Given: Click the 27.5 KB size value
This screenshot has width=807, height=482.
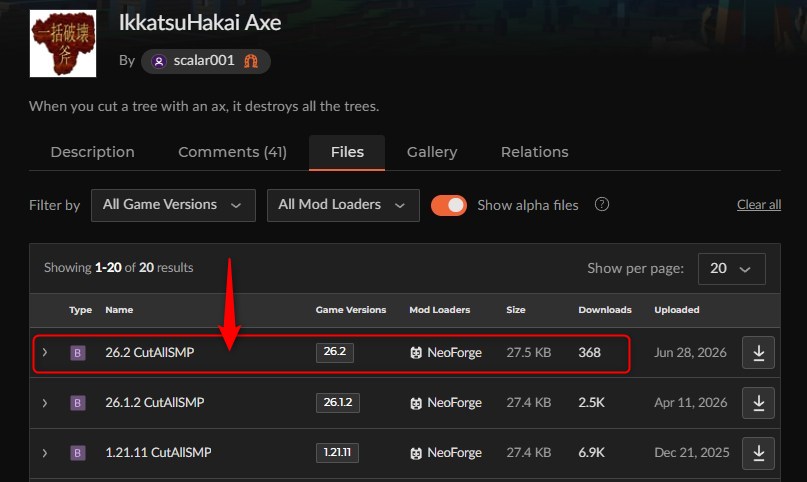Looking at the screenshot, I should click(x=529, y=352).
